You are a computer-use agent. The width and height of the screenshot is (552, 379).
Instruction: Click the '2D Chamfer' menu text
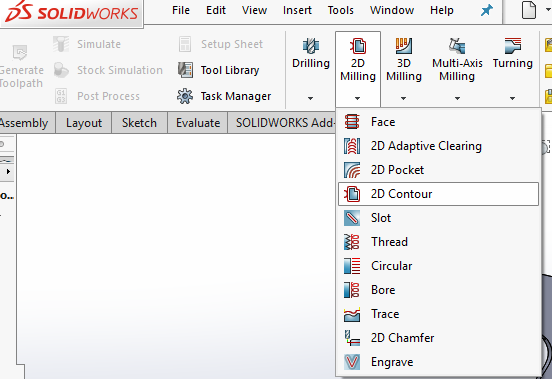(402, 338)
